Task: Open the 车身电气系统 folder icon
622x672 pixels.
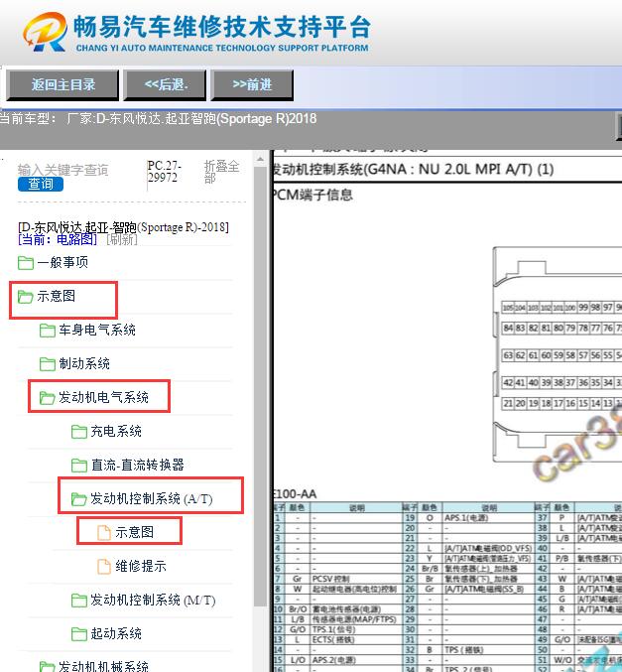Action: [x=48, y=330]
